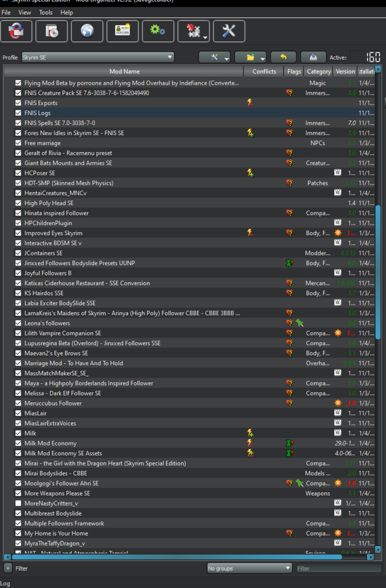Disable the More Weapons Please SE checkbox
The width and height of the screenshot is (386, 588).
coord(18,493)
